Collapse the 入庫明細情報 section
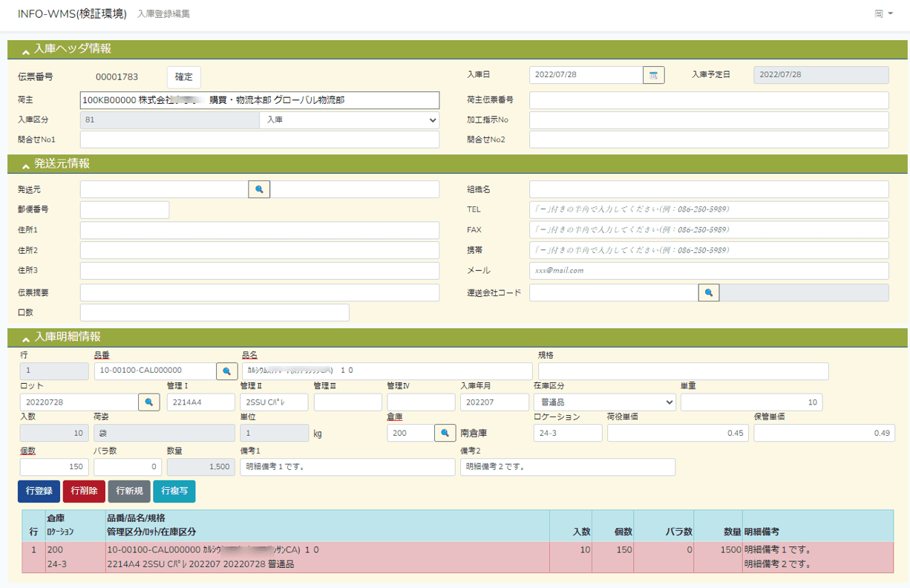This screenshot has width=910, height=588. [x=26, y=339]
